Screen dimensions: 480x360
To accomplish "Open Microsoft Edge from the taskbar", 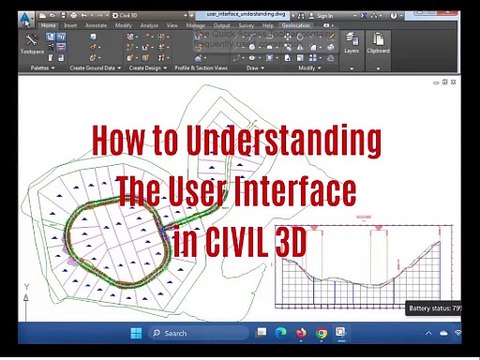I will (281, 333).
